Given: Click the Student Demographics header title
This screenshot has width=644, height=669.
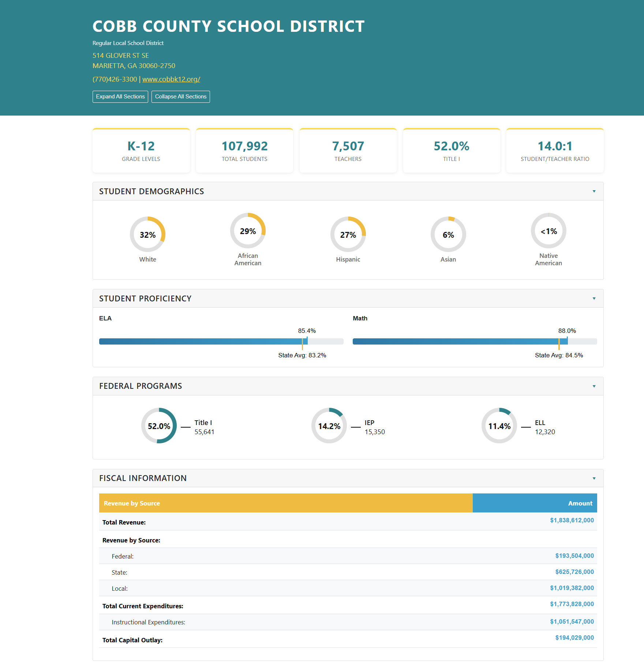Looking at the screenshot, I should pyautogui.click(x=151, y=191).
